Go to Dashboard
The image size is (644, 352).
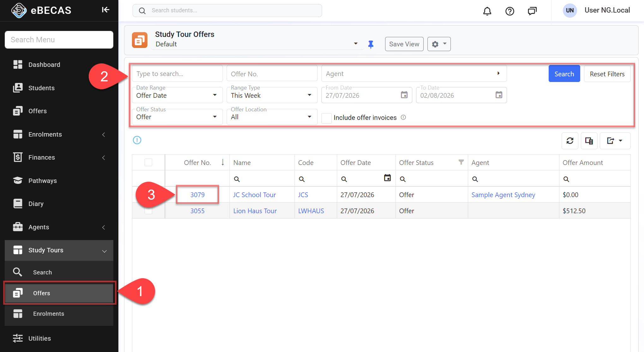[x=59, y=65]
